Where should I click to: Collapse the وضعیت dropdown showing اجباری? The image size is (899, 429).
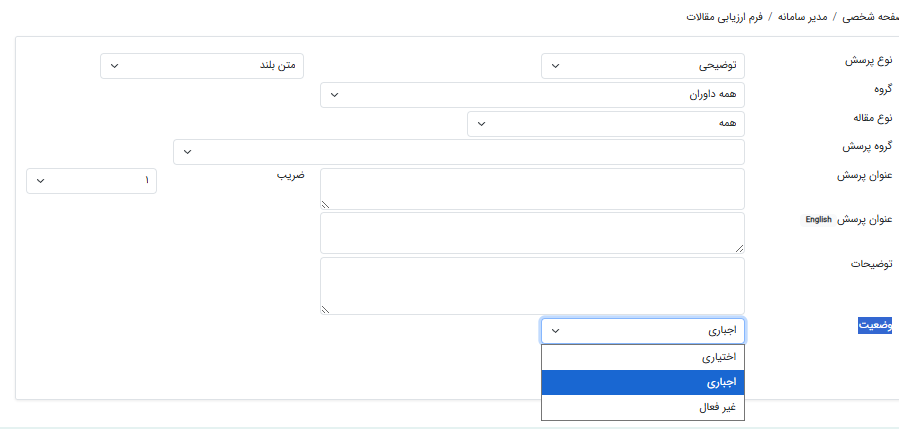click(643, 331)
